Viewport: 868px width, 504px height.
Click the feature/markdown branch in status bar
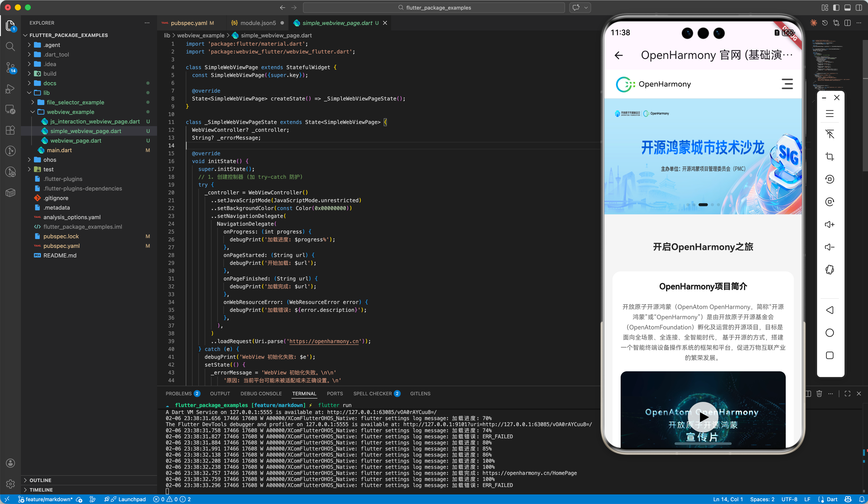coord(49,499)
